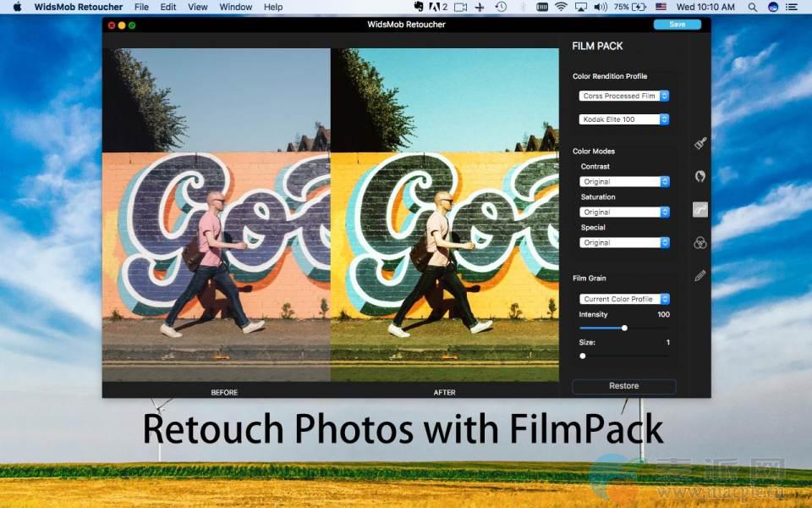Viewport: 812px width, 508px height.
Task: Click the blue Save button
Action: pos(677,25)
